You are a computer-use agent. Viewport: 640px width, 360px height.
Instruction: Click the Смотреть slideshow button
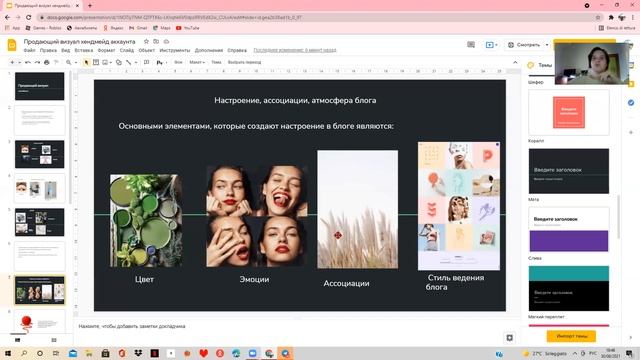[524, 45]
